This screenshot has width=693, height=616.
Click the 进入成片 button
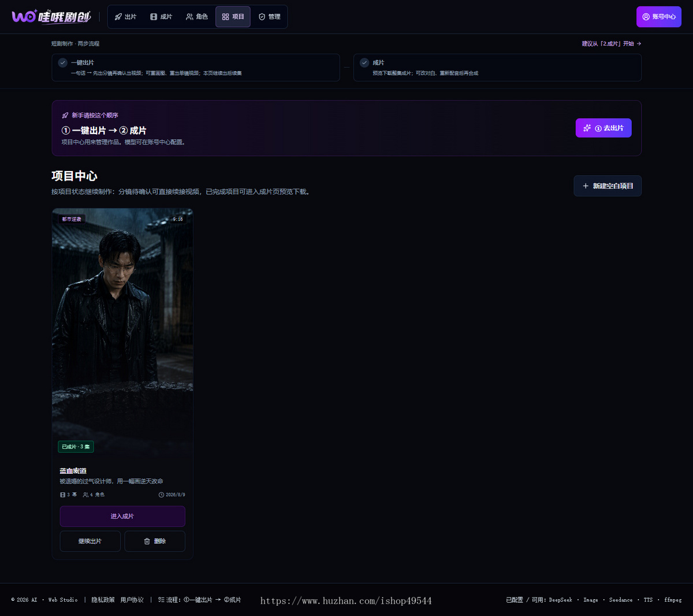(x=122, y=516)
